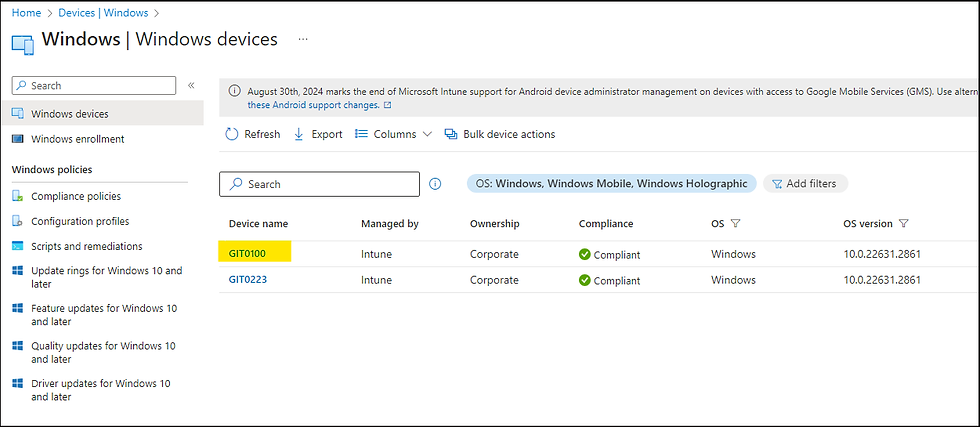Click Windows OS cell in GIT0223 row

coord(733,280)
